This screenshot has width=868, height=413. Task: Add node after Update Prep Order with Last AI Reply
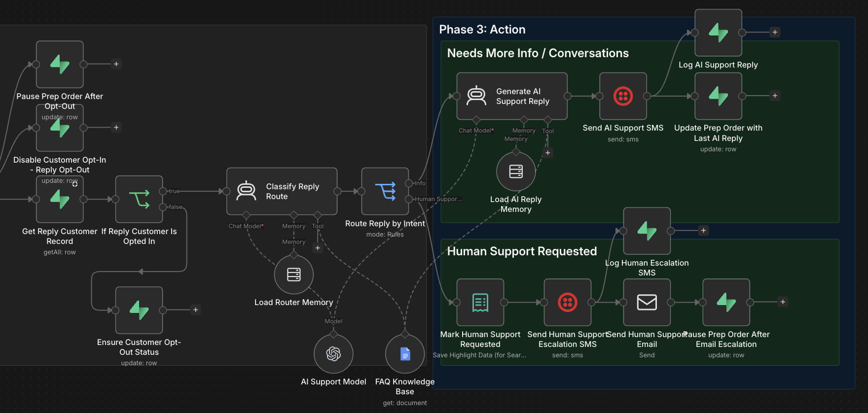[775, 96]
